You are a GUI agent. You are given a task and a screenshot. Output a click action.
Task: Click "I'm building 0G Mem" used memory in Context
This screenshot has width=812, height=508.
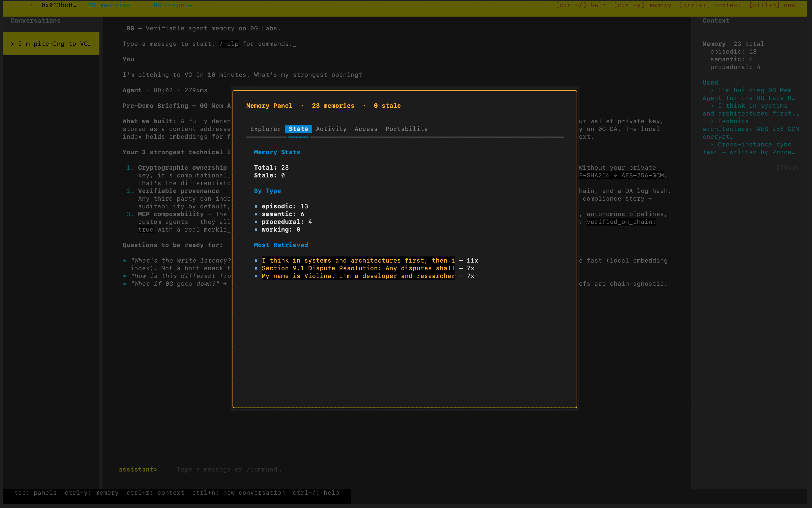pos(751,94)
